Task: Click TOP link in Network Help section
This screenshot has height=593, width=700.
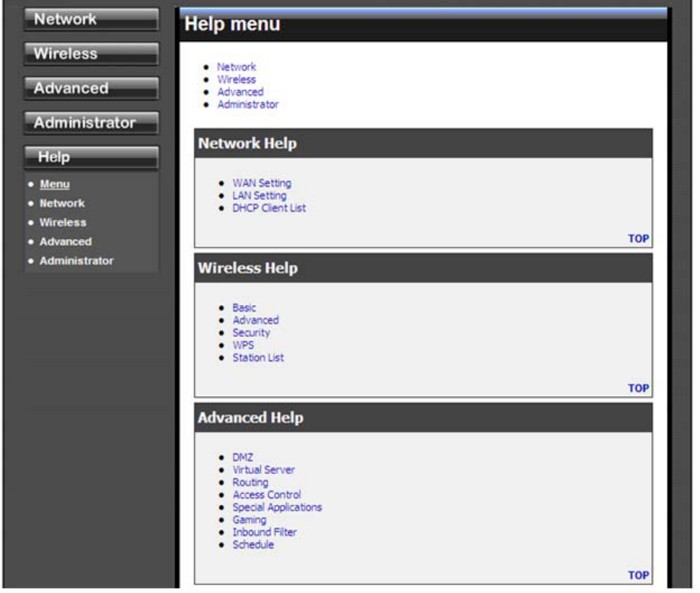Action: (639, 239)
